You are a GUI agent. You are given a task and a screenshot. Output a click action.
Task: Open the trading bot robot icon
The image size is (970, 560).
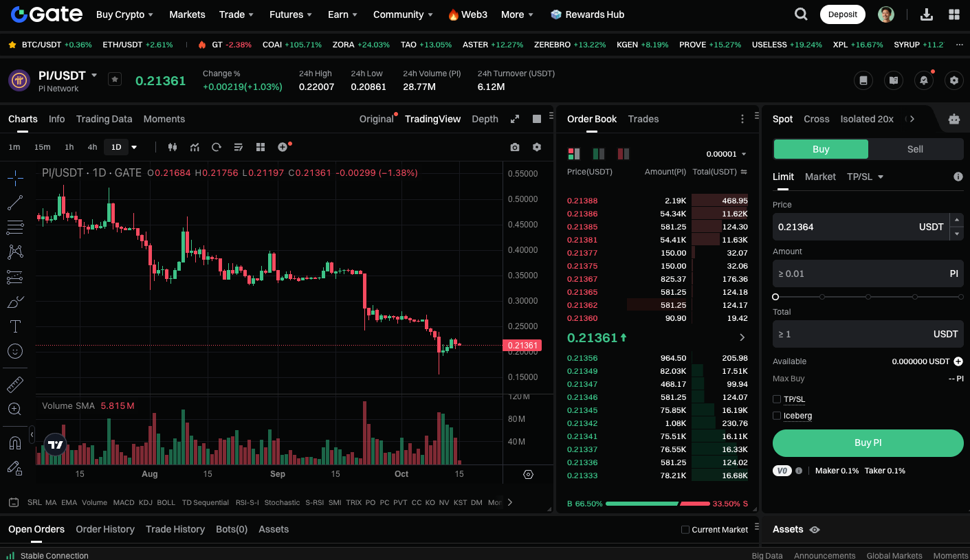click(x=954, y=119)
